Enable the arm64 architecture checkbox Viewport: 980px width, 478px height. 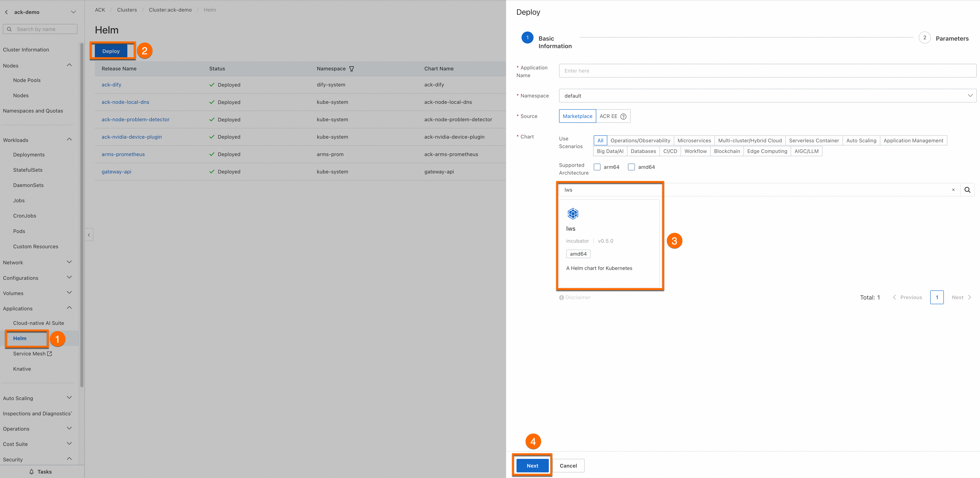[x=597, y=167]
